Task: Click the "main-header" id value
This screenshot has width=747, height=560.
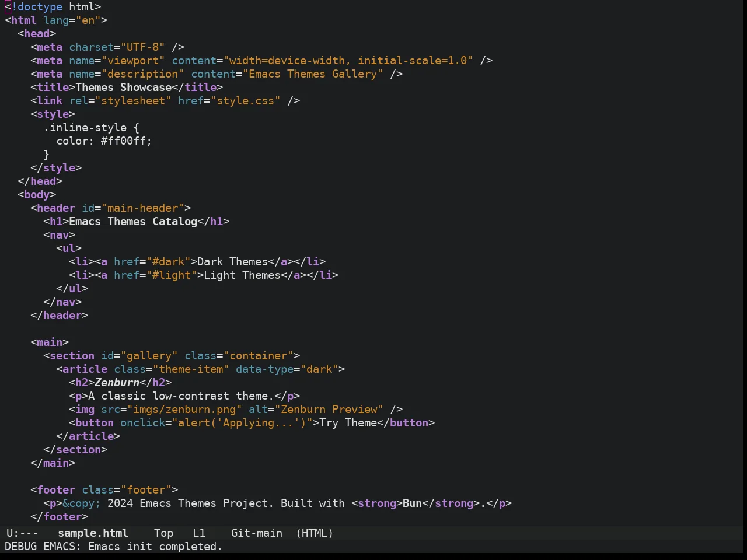Action: coord(143,208)
